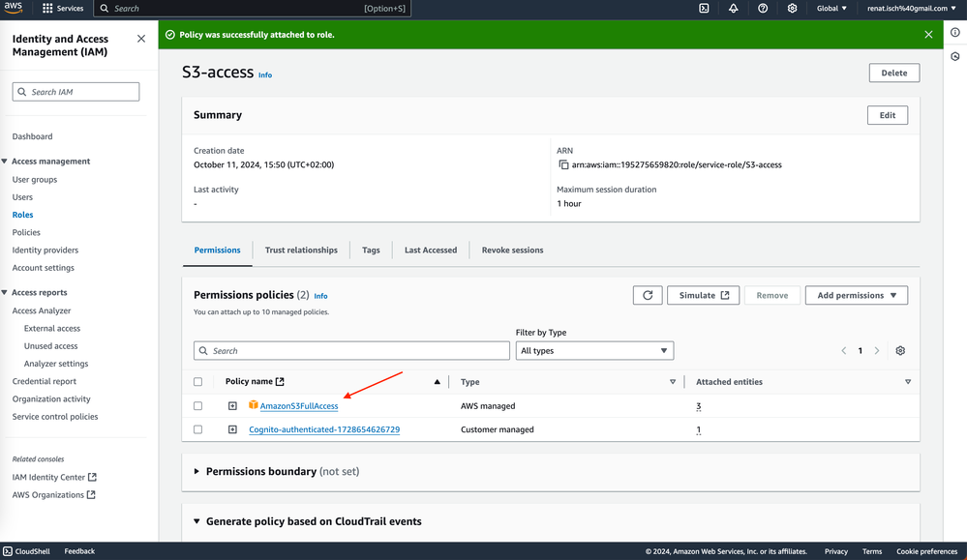
Task: Collapse Generate policy based on CloudTrail events
Action: [x=196, y=521]
